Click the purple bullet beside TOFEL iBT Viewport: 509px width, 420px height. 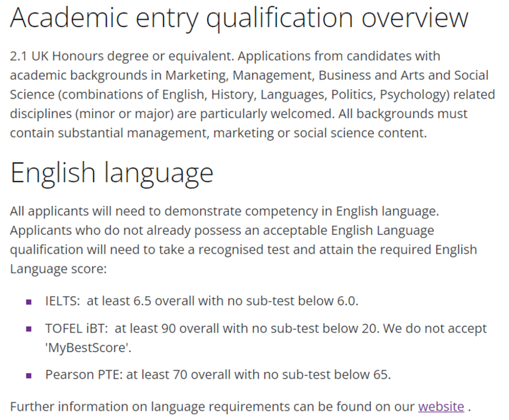(x=29, y=329)
